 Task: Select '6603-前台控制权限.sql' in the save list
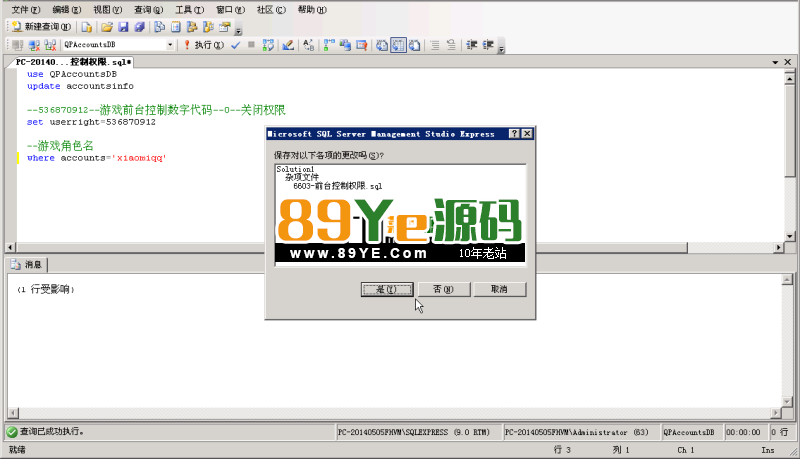pyautogui.click(x=337, y=186)
